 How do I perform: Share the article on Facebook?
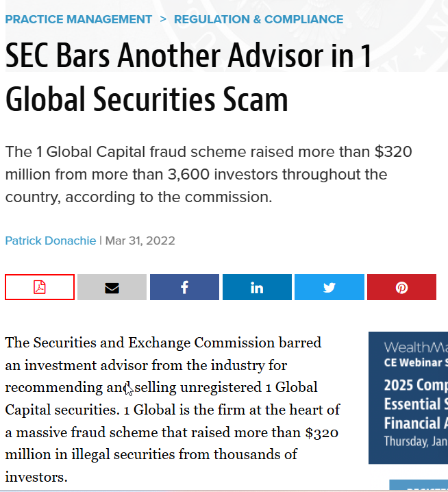[x=184, y=287]
